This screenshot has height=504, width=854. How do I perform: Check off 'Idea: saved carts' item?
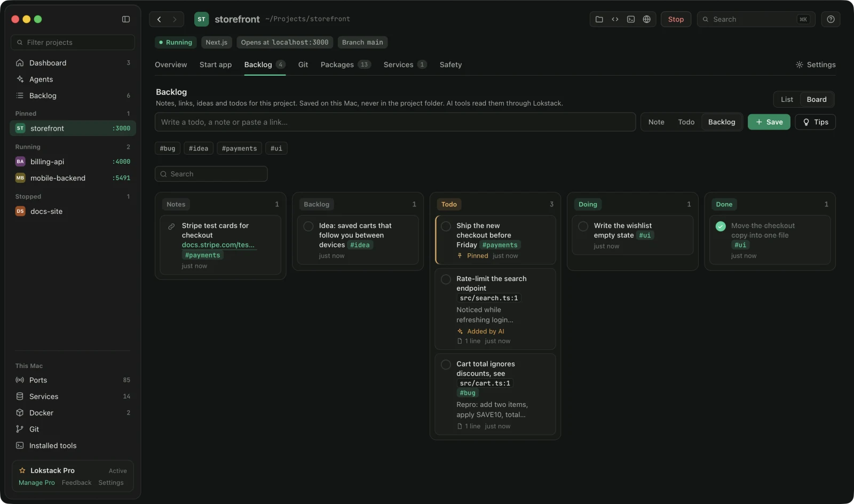click(x=308, y=226)
